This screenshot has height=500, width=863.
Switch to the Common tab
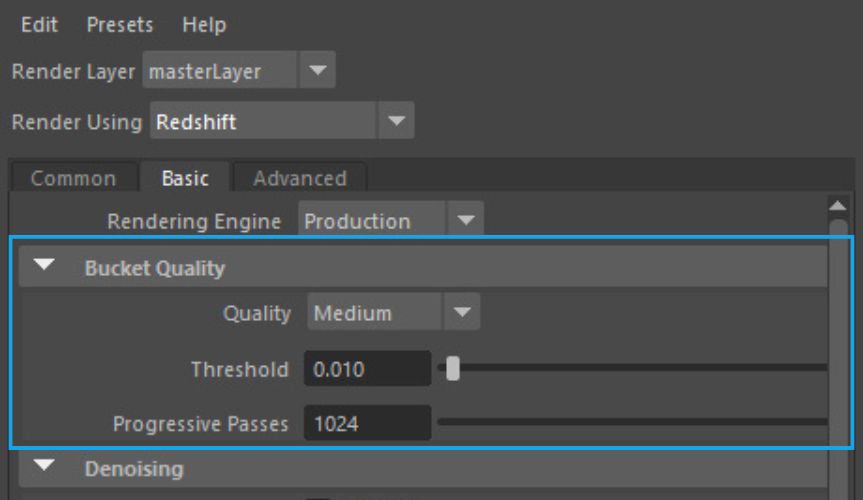point(73,178)
